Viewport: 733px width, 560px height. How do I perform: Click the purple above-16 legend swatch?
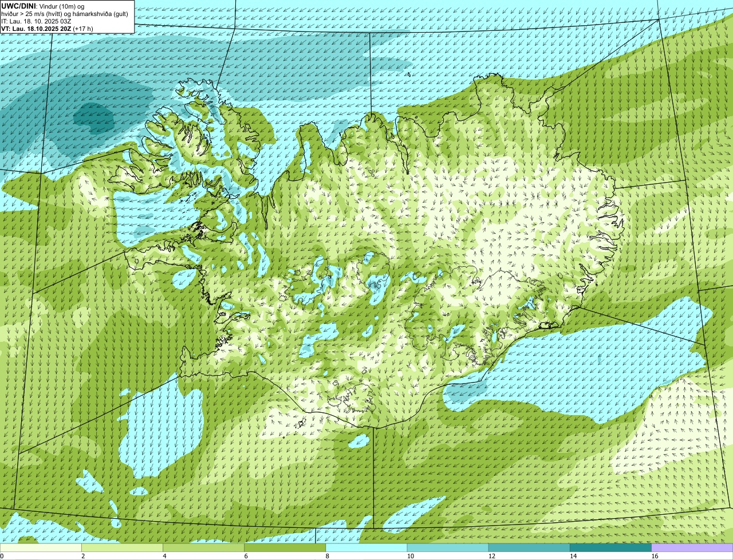(692, 548)
